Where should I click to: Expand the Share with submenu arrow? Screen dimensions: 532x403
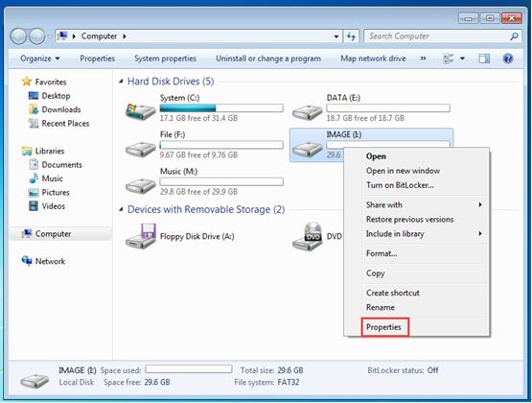coord(480,204)
